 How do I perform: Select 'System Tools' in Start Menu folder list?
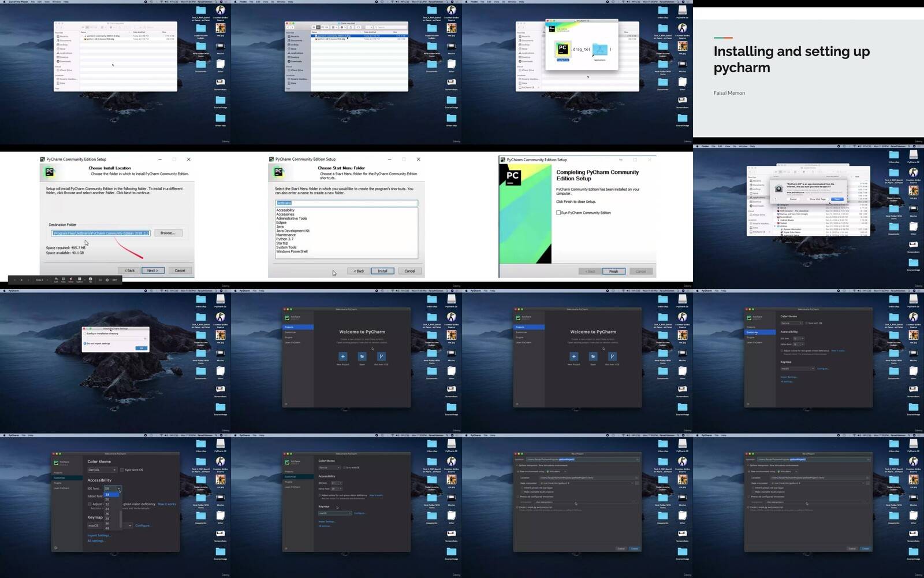tap(286, 247)
